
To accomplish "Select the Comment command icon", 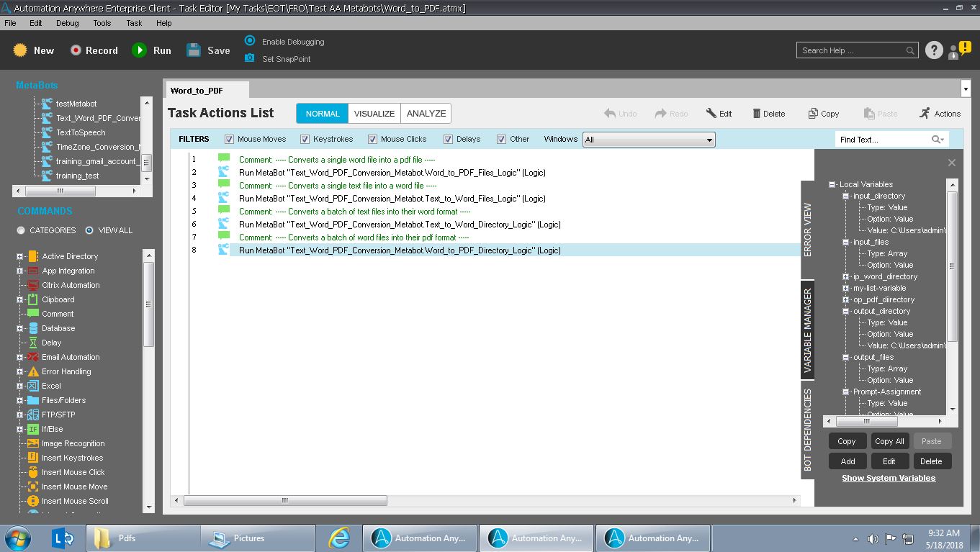I will pos(33,314).
